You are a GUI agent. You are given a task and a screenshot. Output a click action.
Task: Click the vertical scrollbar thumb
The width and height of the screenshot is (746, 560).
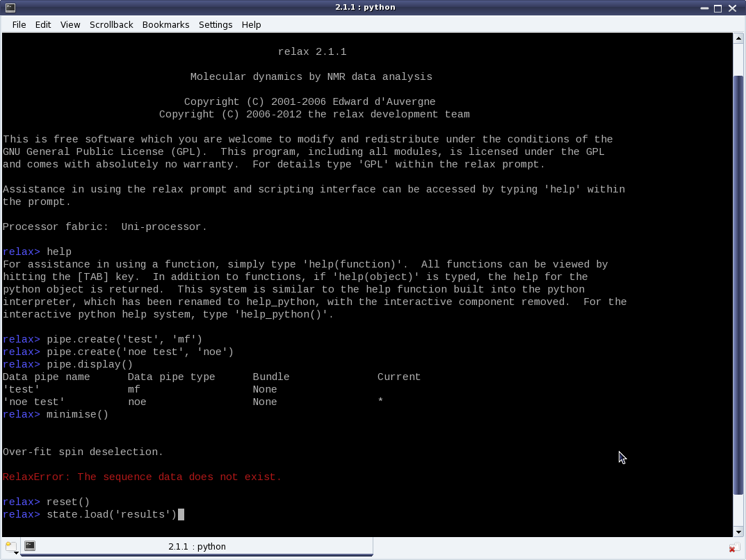tap(738, 278)
